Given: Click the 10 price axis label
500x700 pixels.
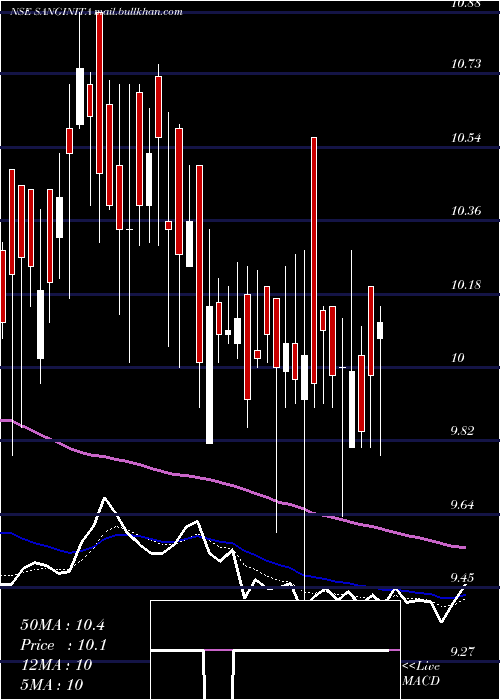Looking at the screenshot, I should (458, 358).
